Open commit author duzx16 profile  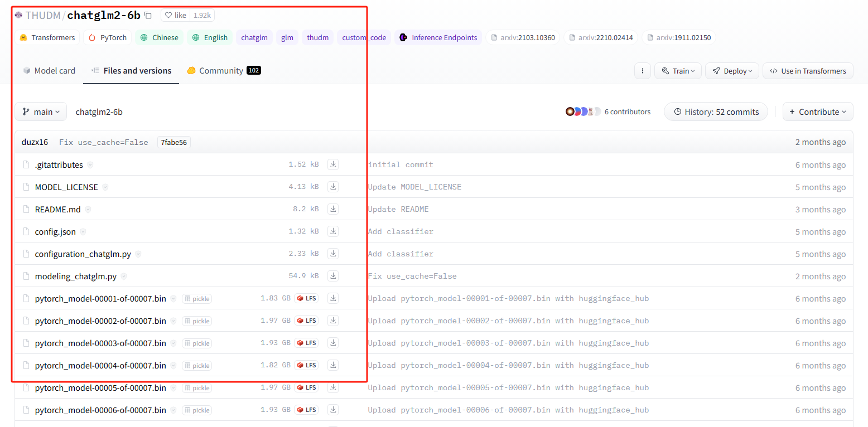click(35, 142)
